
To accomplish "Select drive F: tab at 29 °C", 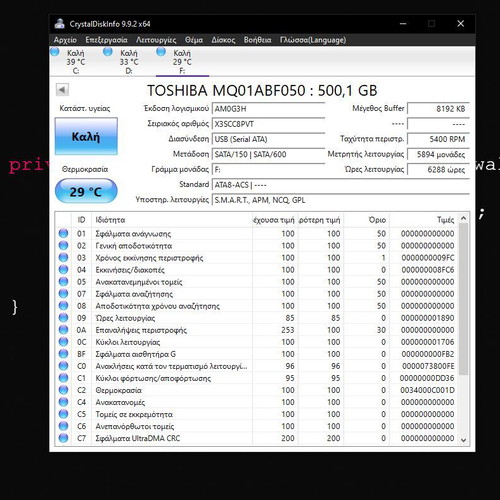I will click(182, 62).
